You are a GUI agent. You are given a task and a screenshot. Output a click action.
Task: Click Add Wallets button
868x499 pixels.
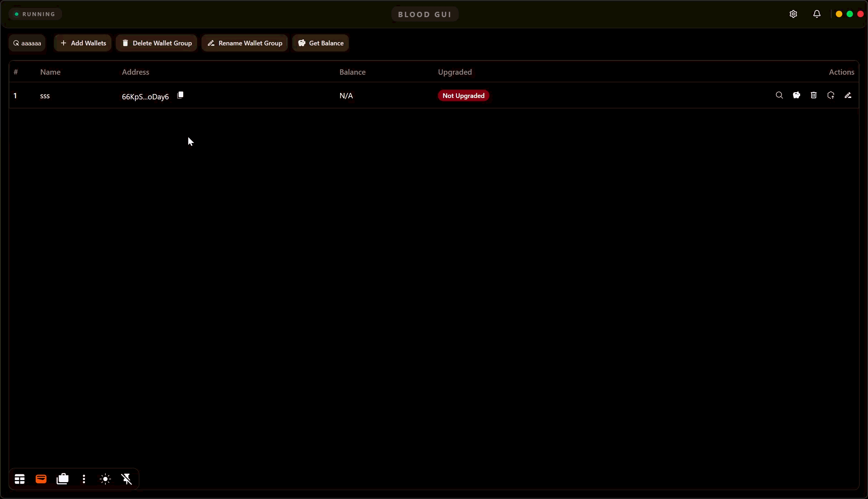(x=83, y=43)
